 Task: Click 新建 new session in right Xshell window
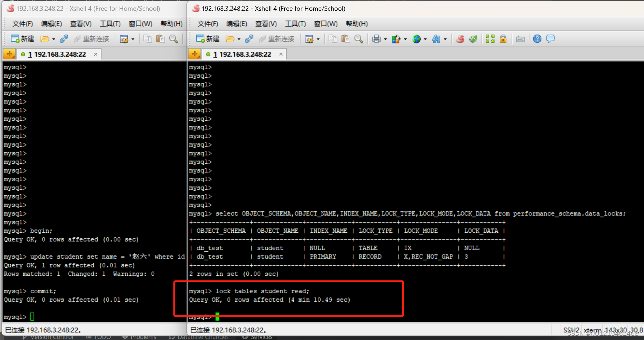coord(207,39)
